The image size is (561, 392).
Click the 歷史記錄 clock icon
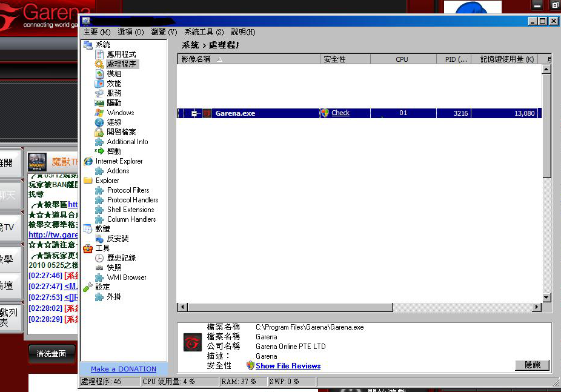point(99,258)
